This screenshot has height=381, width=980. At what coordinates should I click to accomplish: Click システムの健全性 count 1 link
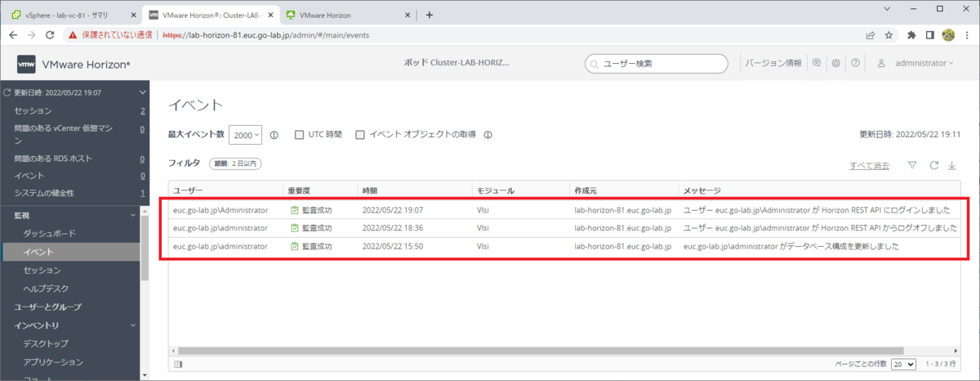click(142, 193)
